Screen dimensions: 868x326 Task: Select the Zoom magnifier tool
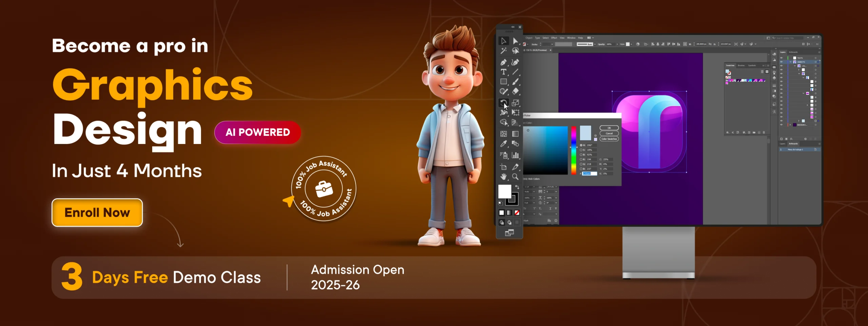click(x=515, y=177)
